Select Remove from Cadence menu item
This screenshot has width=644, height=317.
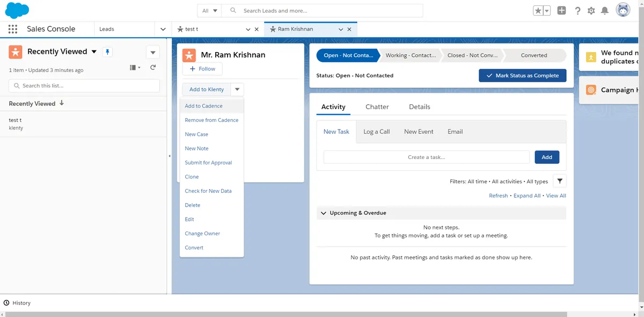pos(211,120)
